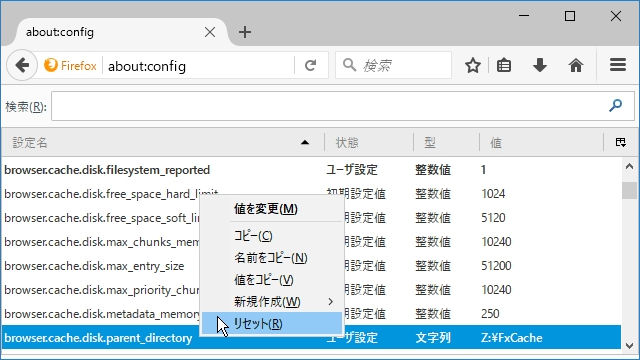Click the vertical scrollbar thumb

point(629,190)
